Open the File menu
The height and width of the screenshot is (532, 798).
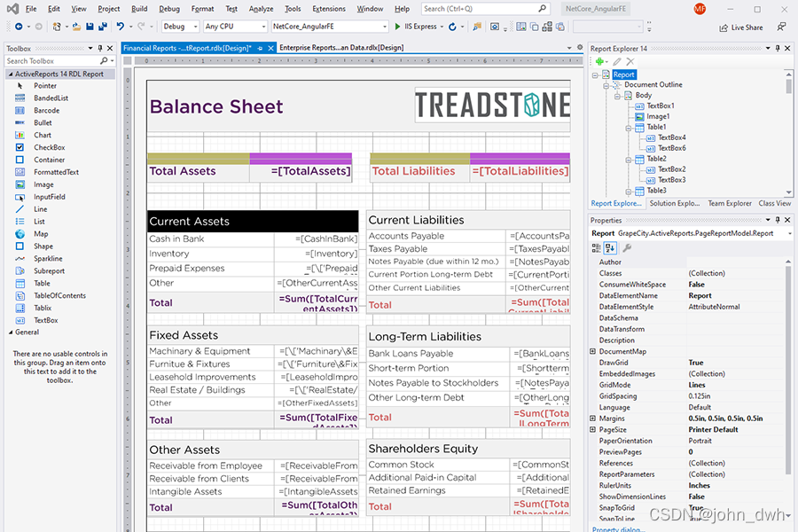pos(31,9)
